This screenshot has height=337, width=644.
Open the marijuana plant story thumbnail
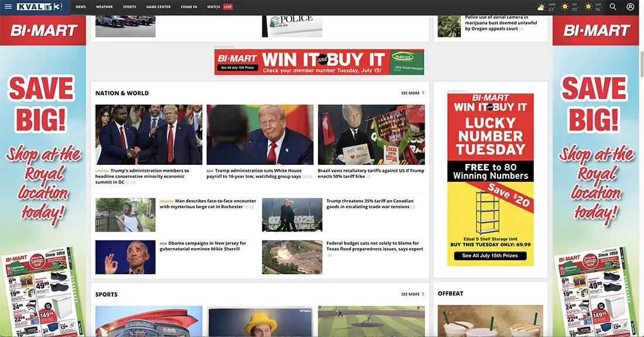pos(449,26)
